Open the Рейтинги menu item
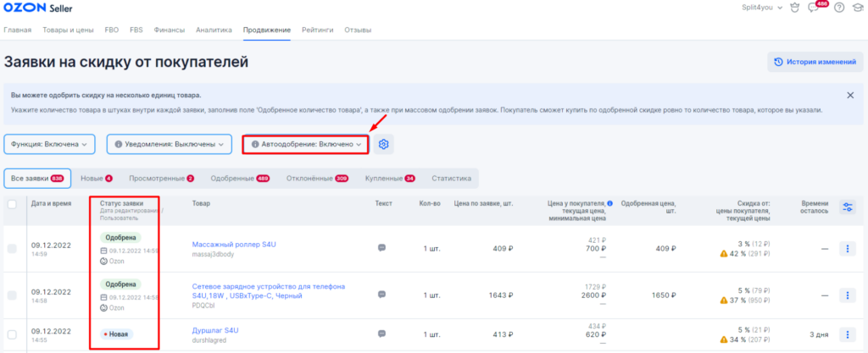The image size is (868, 353). click(318, 30)
